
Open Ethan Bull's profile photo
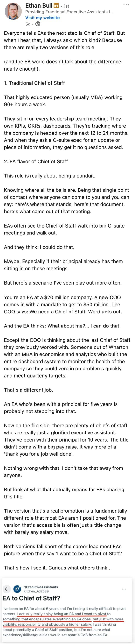13,11
